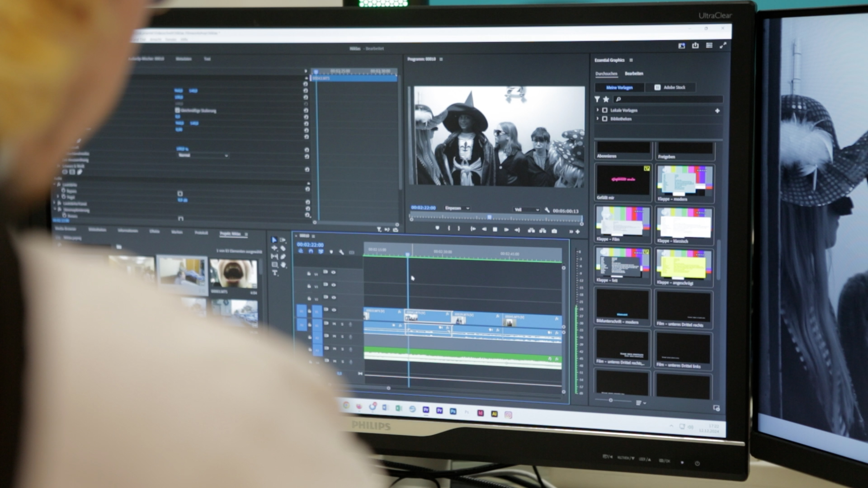
Task: Open Photoshop from the taskbar
Action: click(453, 411)
